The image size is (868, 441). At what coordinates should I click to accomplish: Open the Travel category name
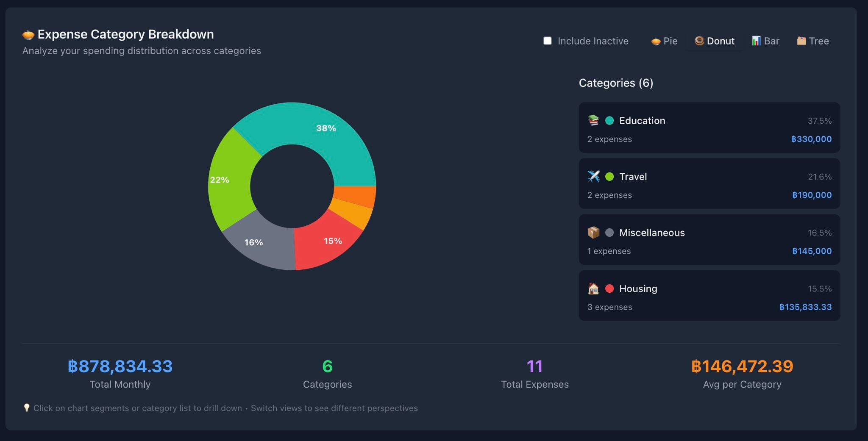coord(633,177)
